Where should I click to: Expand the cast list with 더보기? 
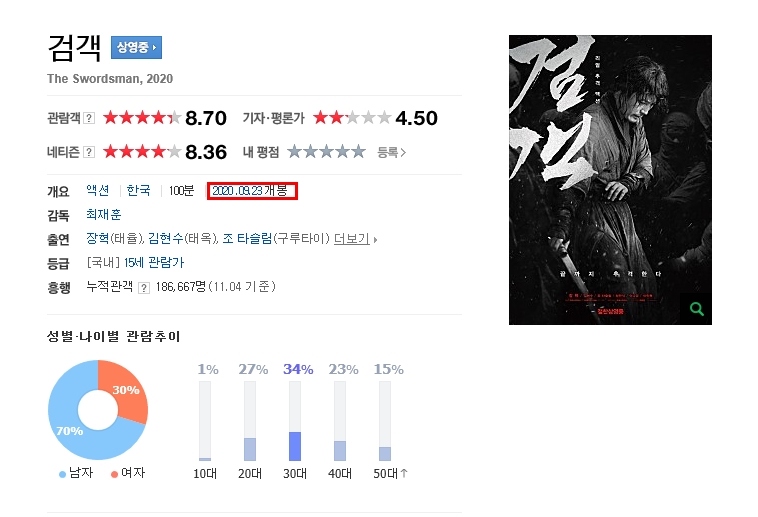(355, 239)
